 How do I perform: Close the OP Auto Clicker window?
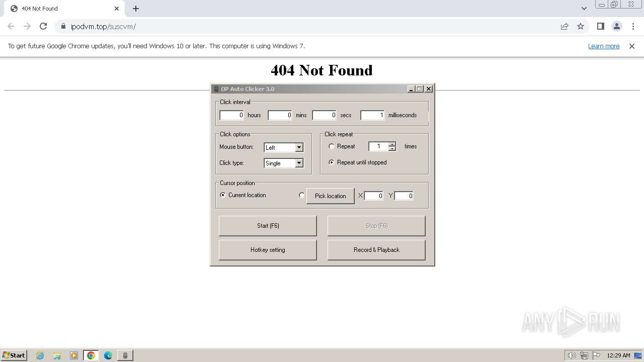click(429, 89)
